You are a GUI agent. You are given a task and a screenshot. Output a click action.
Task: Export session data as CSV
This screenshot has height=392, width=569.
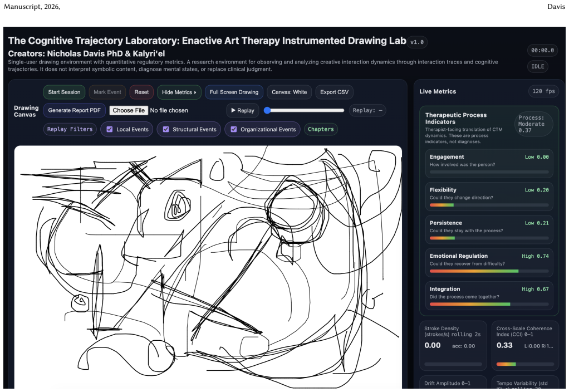point(334,92)
